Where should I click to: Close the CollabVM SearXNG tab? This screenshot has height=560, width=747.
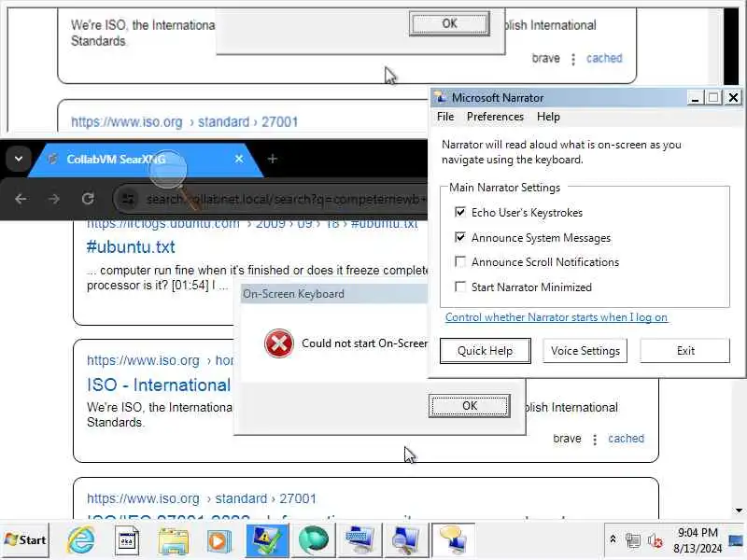click(x=239, y=159)
